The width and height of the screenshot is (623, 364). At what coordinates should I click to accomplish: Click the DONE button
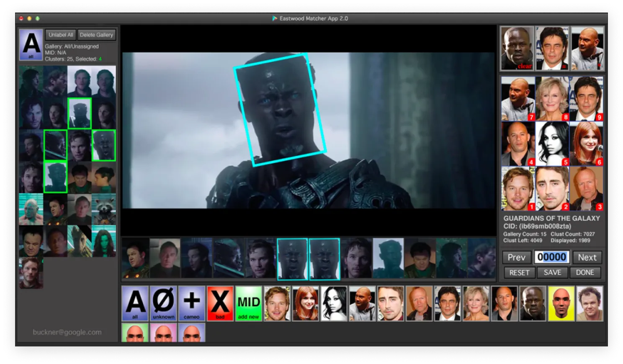tap(585, 272)
